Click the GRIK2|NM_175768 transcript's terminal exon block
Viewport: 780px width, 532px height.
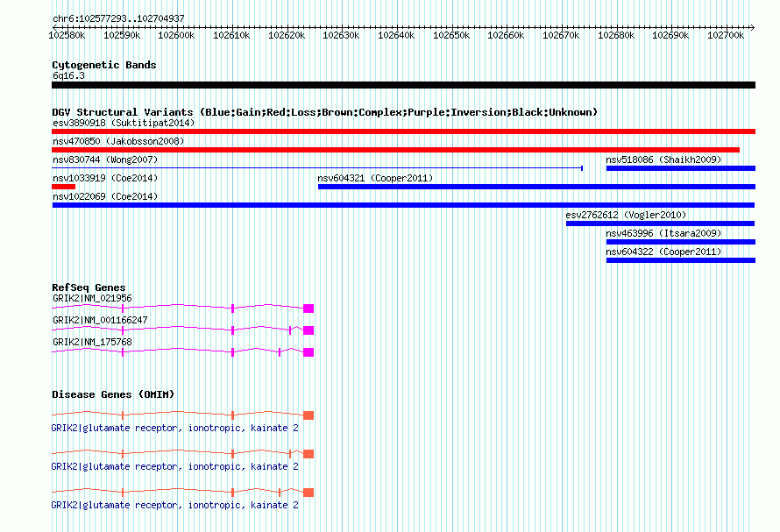(x=308, y=352)
